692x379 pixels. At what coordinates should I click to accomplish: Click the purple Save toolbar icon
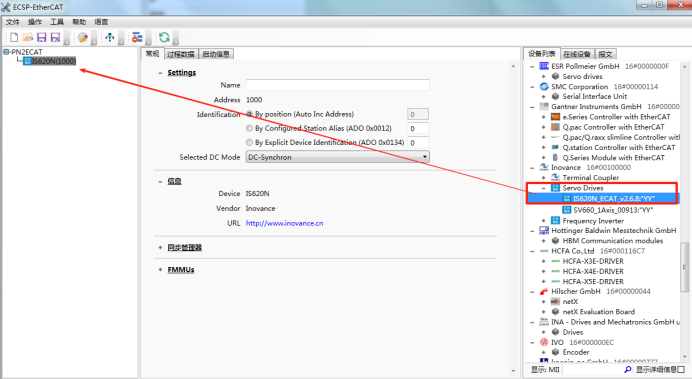point(41,38)
